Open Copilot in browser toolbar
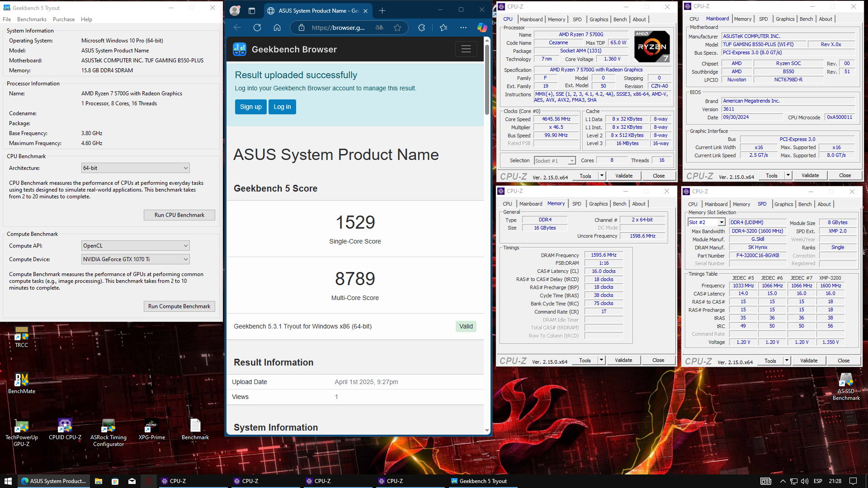This screenshot has width=868, height=488. coord(482,28)
